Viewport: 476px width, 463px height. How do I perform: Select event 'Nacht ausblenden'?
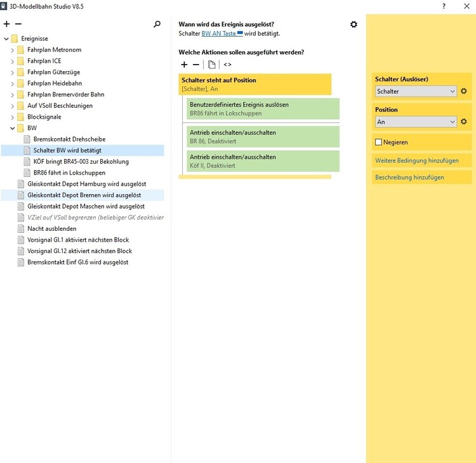click(x=52, y=229)
